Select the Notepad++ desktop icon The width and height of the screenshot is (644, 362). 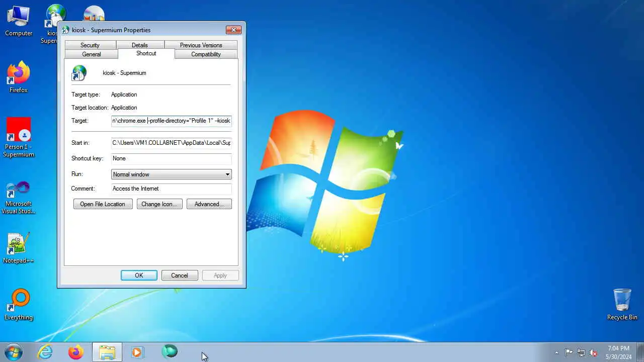[x=19, y=248]
